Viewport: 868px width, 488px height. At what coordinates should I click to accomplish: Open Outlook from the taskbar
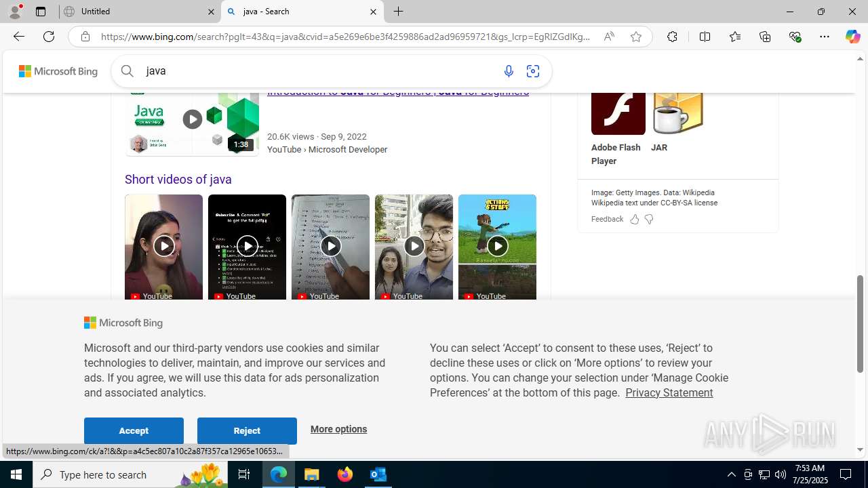tap(378, 474)
